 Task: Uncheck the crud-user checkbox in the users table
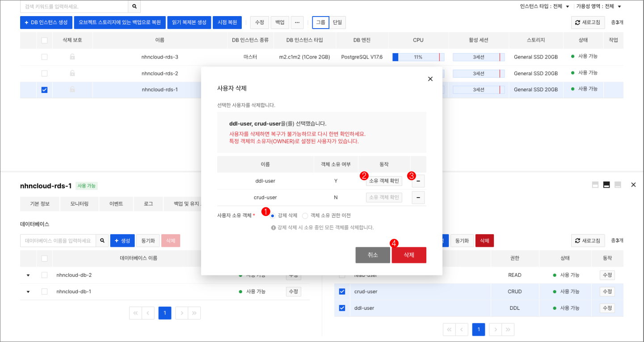[342, 291]
